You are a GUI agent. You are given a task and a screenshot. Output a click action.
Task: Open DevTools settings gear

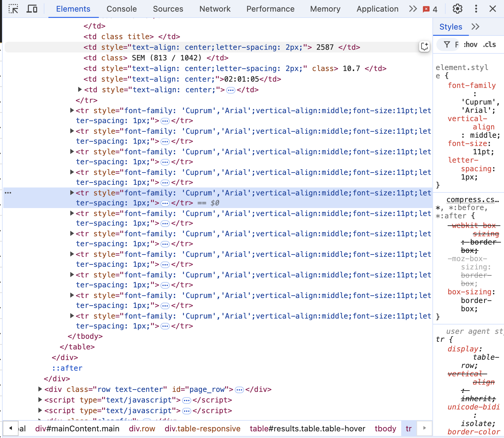click(458, 9)
